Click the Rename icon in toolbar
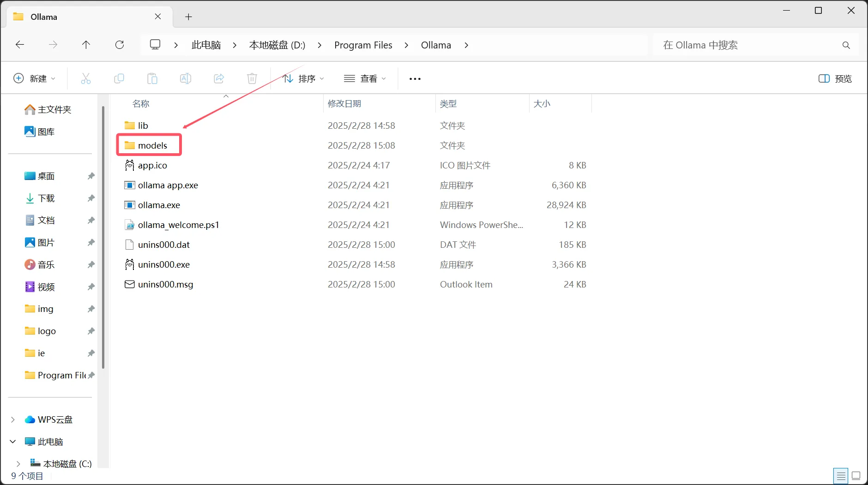This screenshot has width=868, height=485. [186, 78]
